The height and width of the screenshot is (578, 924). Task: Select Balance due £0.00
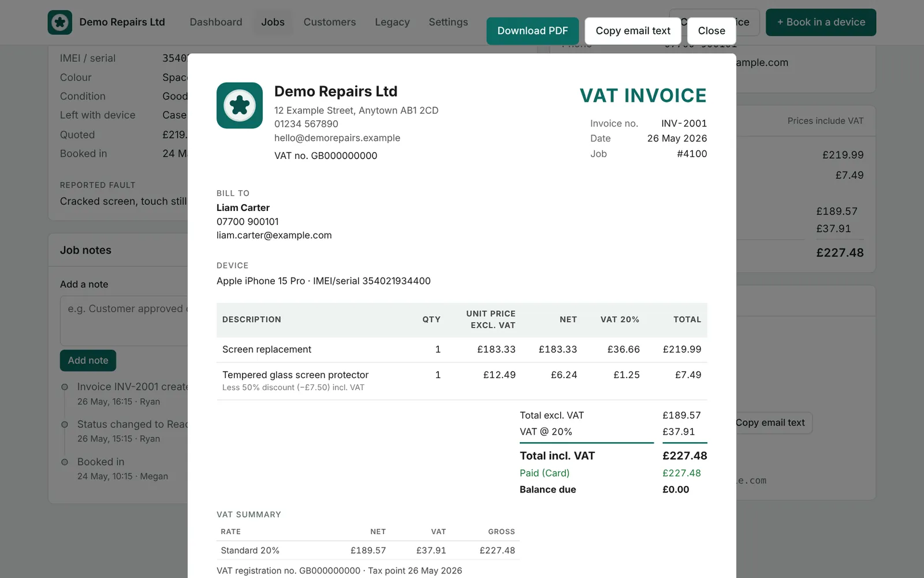coord(676,490)
